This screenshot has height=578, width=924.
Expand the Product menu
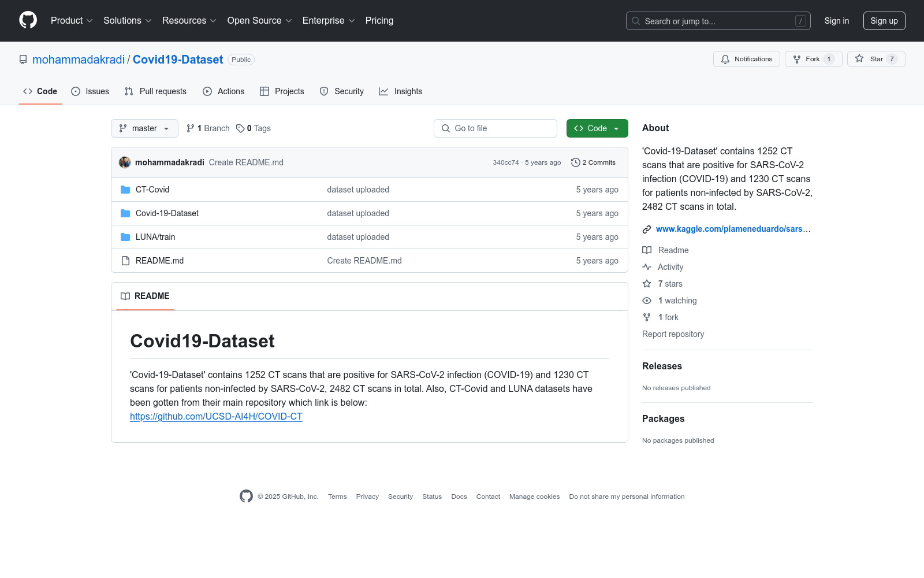(72, 20)
